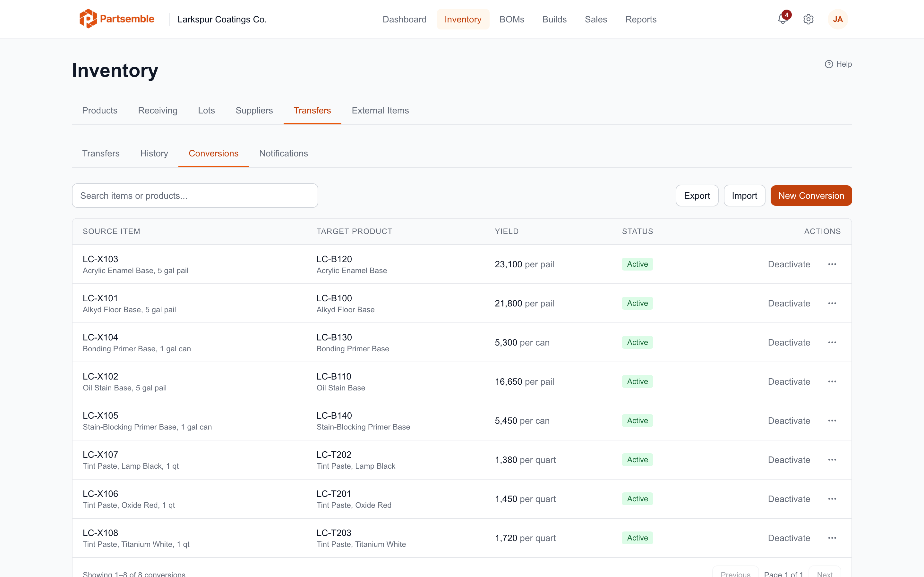
Task: Deactivate the LC-X106 Oxide Red conversion
Action: 789,499
